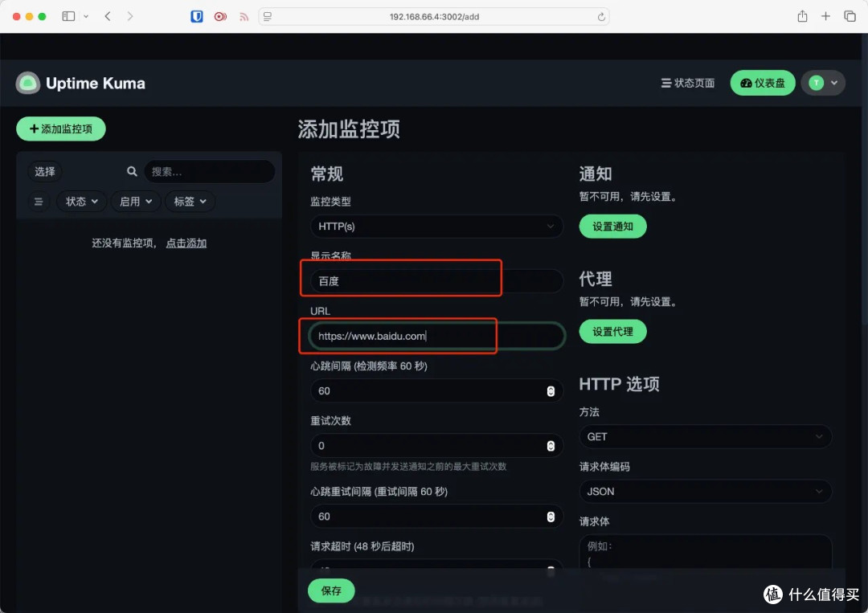868x613 pixels.
Task: Click the 显示名称 field containing 百度
Action: point(436,281)
